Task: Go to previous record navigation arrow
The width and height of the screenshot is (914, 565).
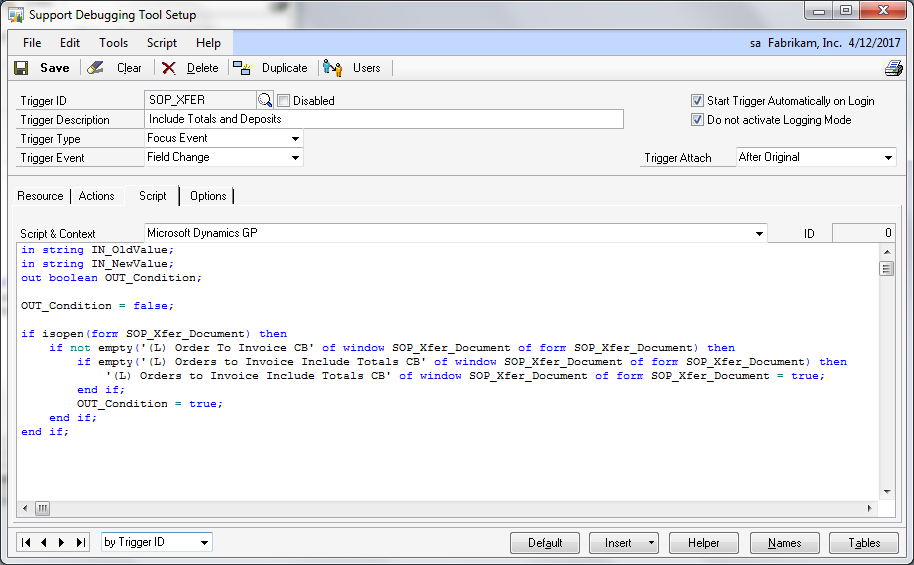Action: [44, 542]
